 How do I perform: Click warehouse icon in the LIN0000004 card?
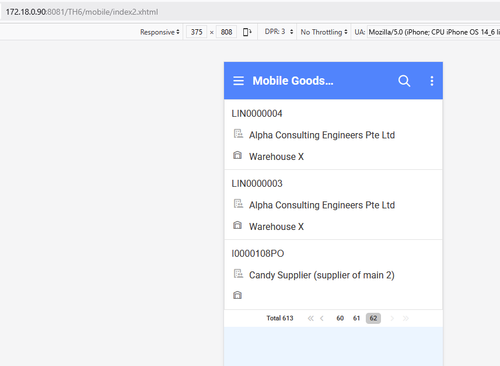click(237, 155)
